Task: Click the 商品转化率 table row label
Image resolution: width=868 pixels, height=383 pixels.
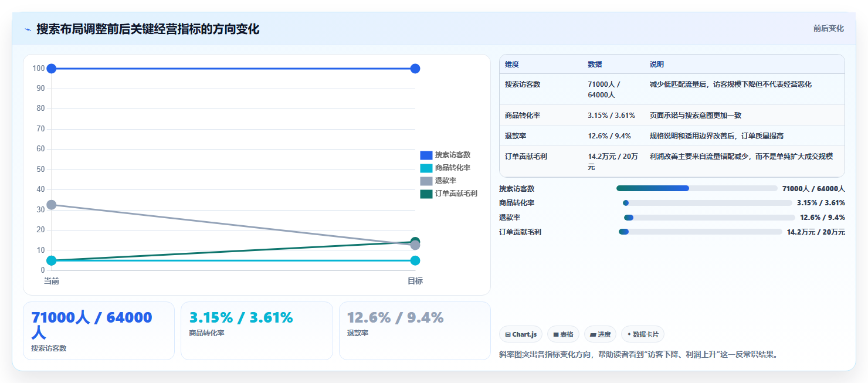Action: (x=523, y=116)
